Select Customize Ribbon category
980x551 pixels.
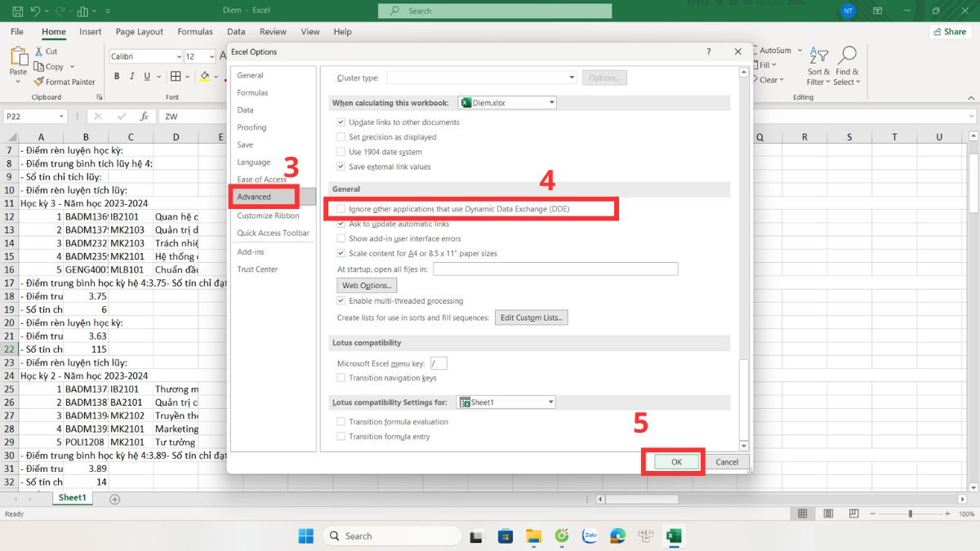pyautogui.click(x=268, y=216)
